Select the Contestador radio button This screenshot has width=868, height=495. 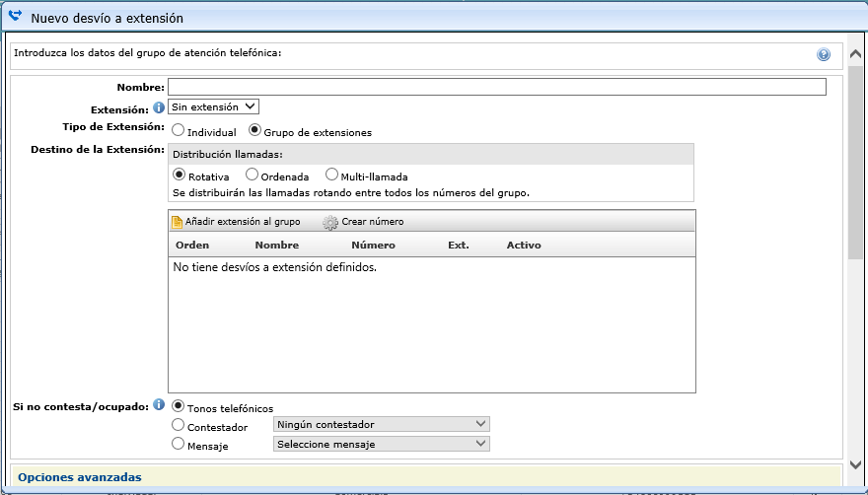pos(178,425)
